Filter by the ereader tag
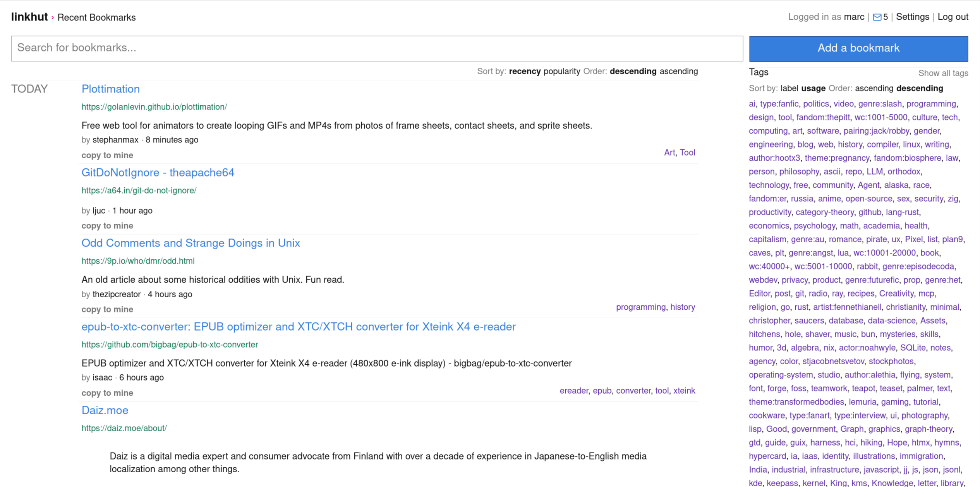The image size is (980, 487). click(x=574, y=391)
